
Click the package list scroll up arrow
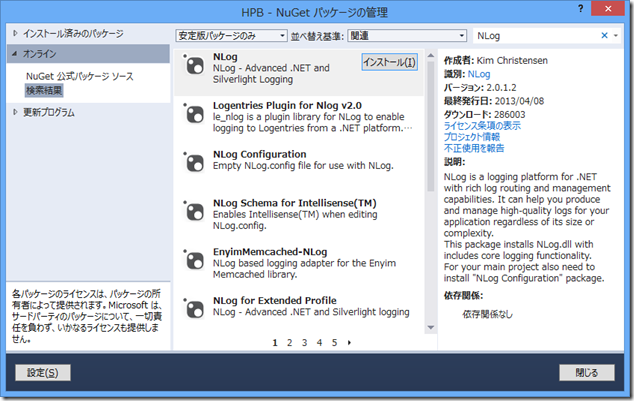(431, 55)
